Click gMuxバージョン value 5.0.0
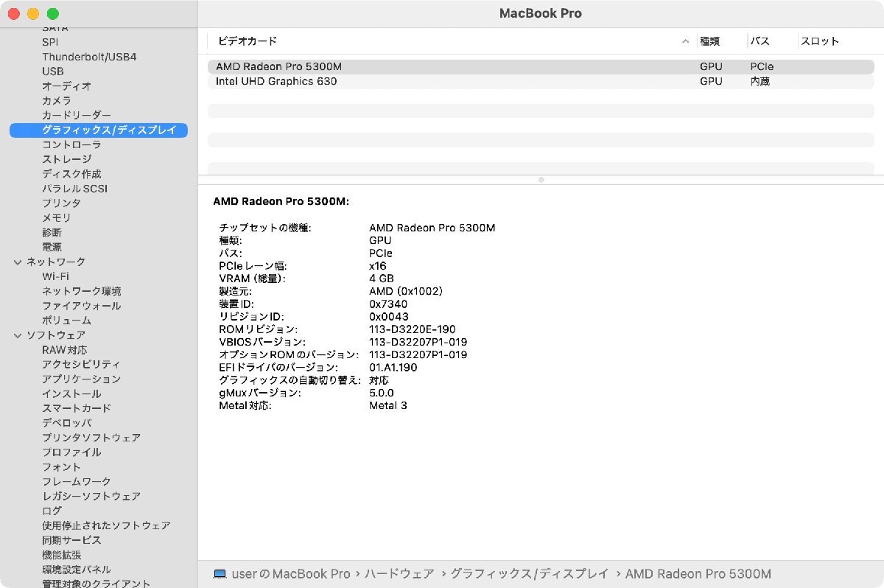Image resolution: width=884 pixels, height=588 pixels. [382, 393]
